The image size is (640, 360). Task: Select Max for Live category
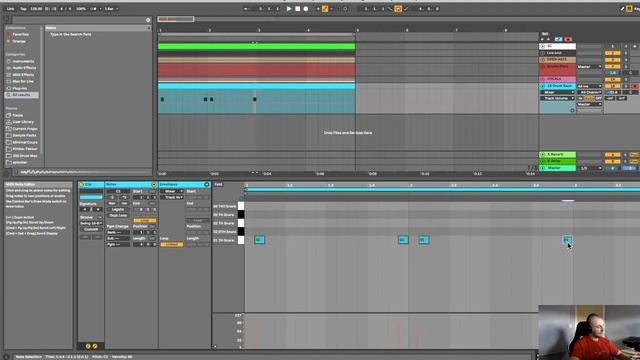pyautogui.click(x=22, y=81)
